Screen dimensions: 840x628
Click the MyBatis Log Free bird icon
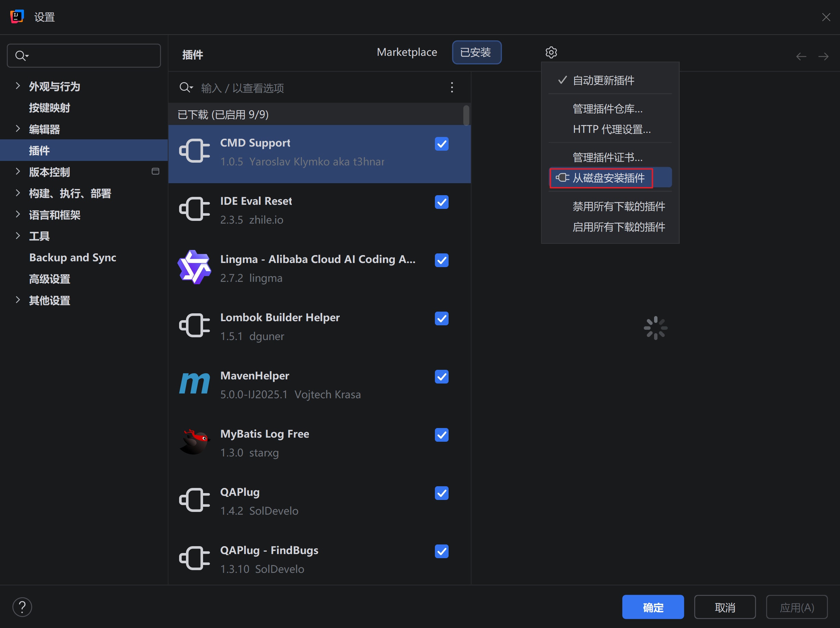point(194,442)
